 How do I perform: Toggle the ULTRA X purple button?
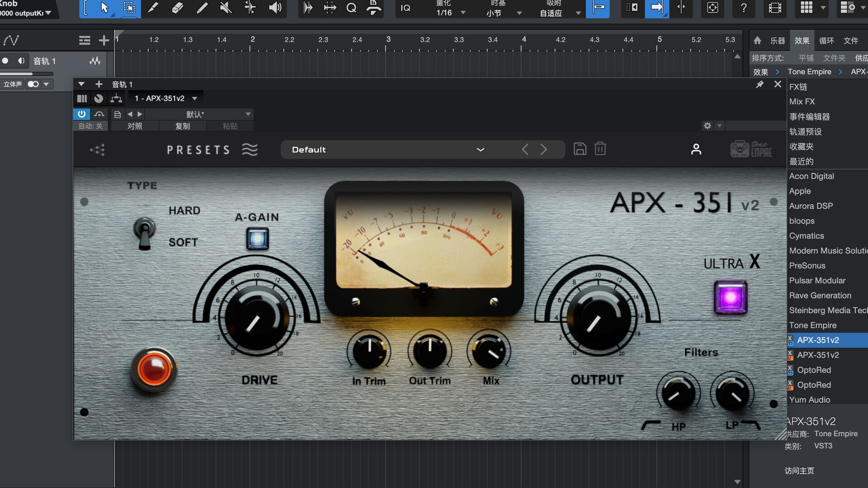coord(731,298)
